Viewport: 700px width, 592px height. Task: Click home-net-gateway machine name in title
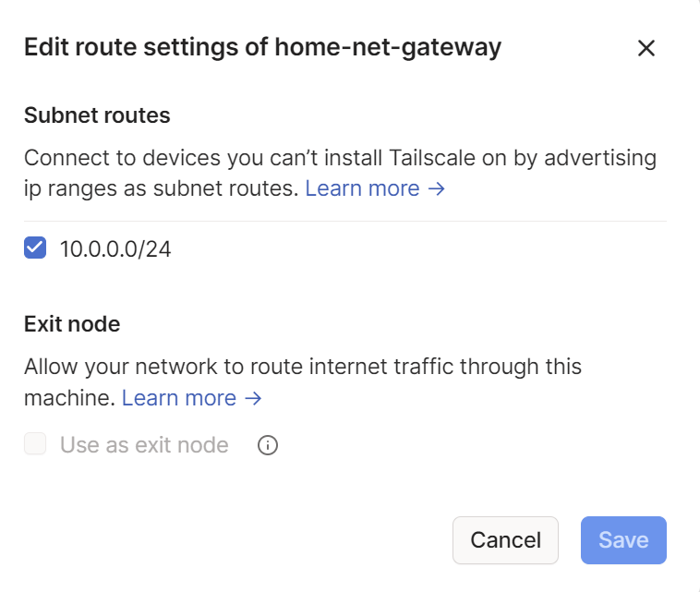[x=388, y=48]
